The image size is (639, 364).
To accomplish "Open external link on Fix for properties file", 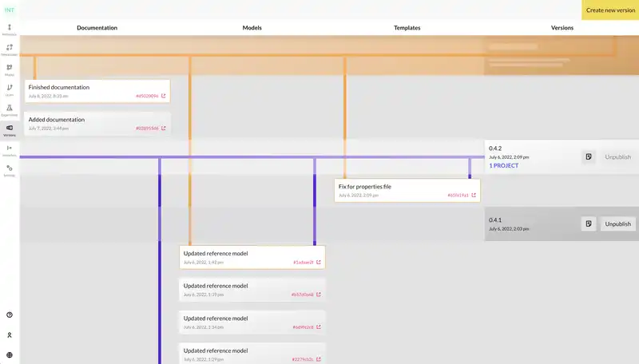I will [x=474, y=195].
